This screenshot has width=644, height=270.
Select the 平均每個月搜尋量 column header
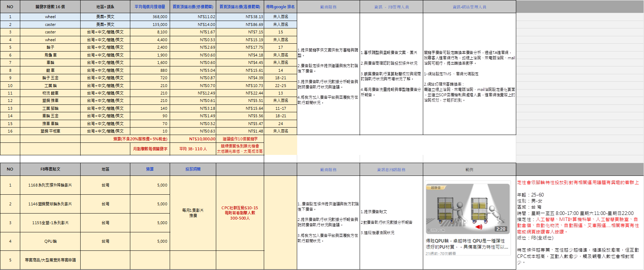point(150,7)
